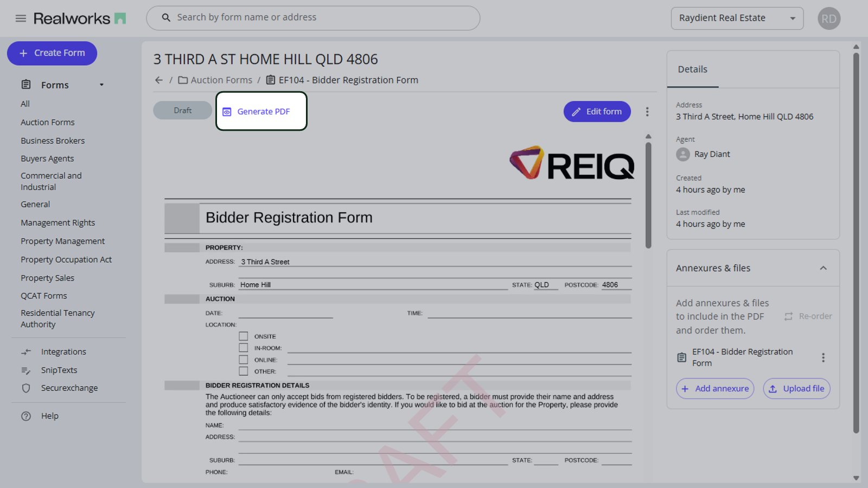
Task: Open the hamburger navigation menu
Action: (21, 18)
